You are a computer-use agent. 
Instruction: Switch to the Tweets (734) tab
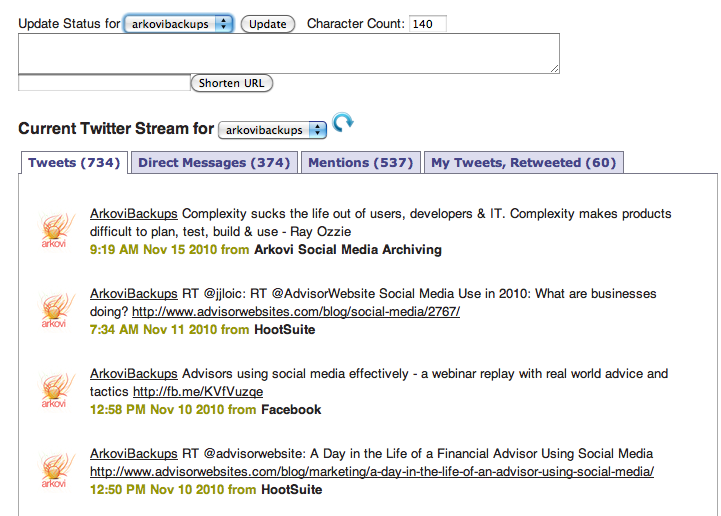74,163
